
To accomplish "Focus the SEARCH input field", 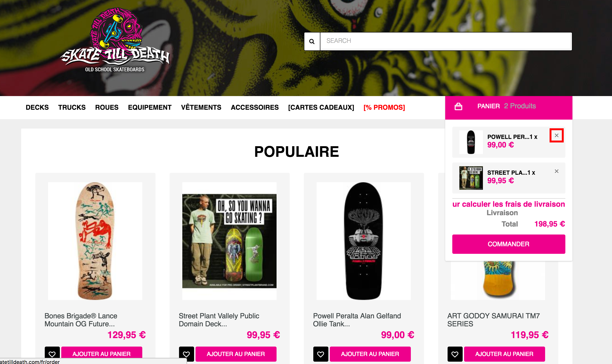I will [x=446, y=41].
